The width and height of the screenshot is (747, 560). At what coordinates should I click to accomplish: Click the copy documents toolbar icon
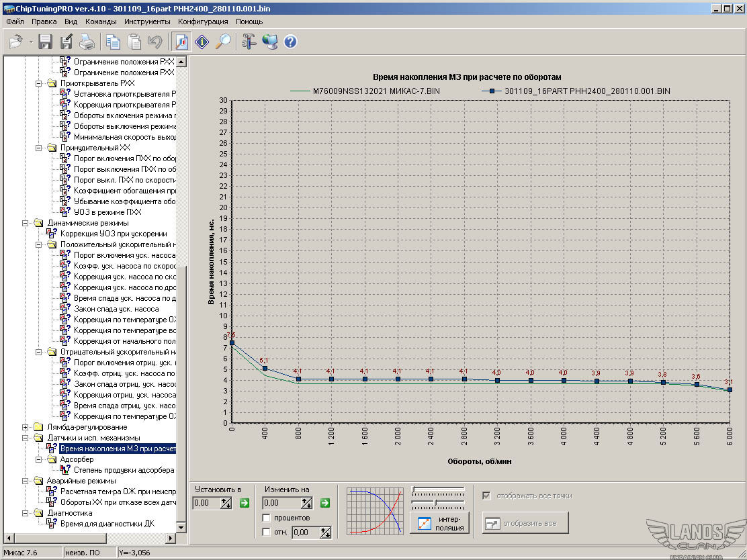[113, 42]
